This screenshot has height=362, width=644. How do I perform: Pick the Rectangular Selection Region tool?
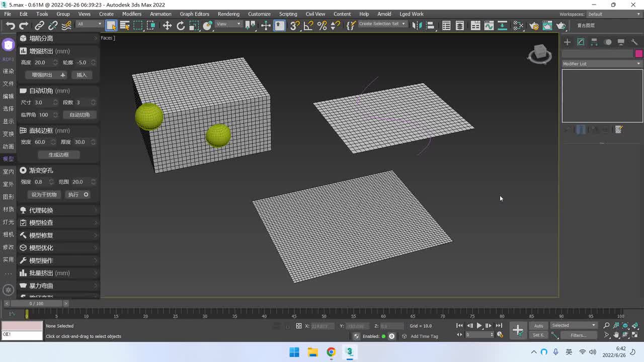tap(138, 26)
